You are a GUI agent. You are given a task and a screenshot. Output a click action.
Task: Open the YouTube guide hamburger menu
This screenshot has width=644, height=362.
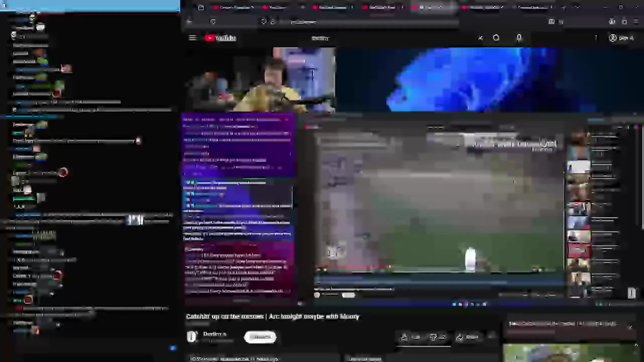[193, 38]
